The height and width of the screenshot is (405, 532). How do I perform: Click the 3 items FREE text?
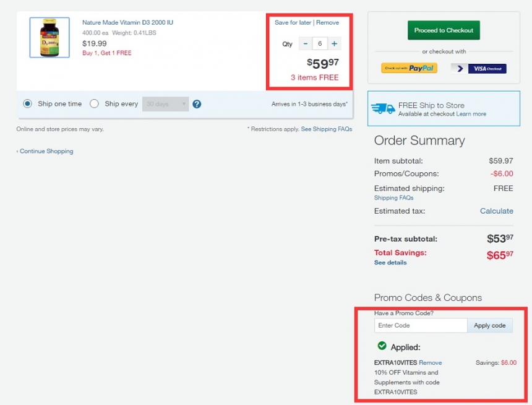(314, 77)
